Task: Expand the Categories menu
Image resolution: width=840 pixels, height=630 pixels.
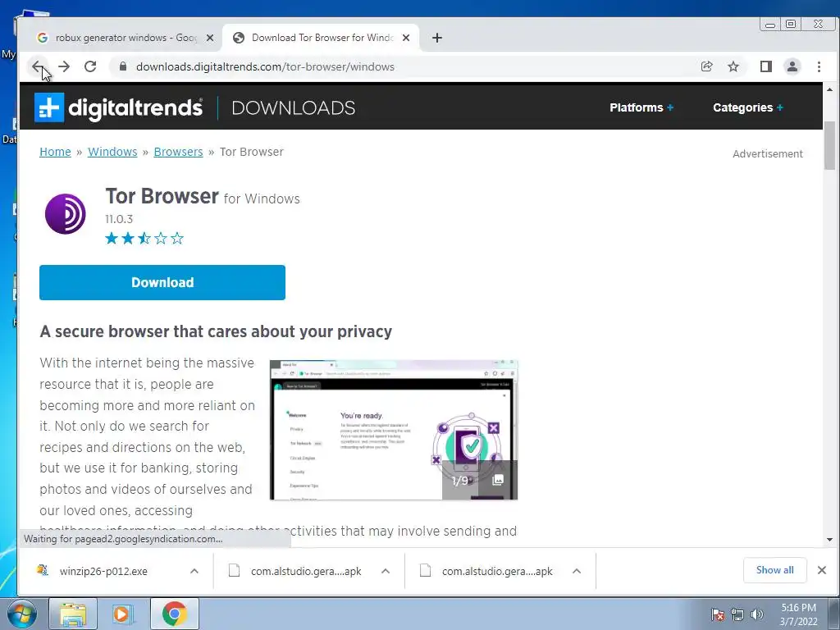Action: click(748, 107)
